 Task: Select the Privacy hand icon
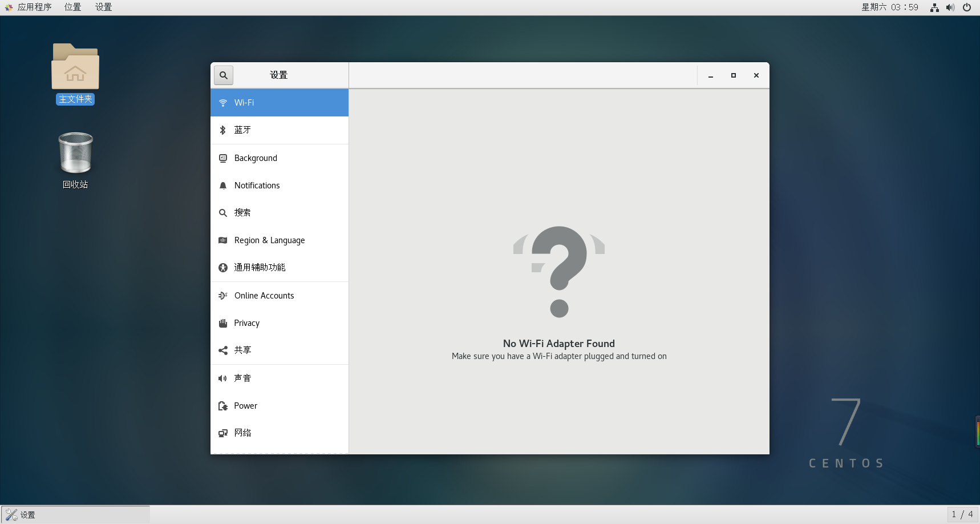pos(223,323)
